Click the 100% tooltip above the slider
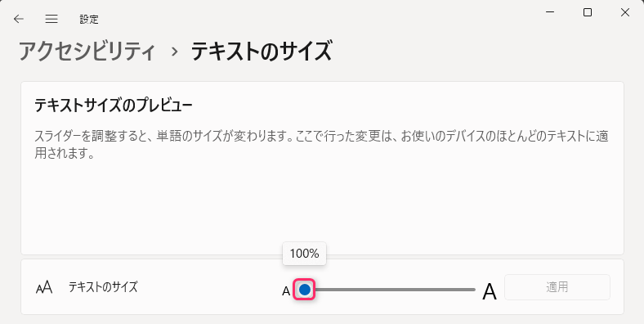The width and height of the screenshot is (644, 324). (304, 254)
